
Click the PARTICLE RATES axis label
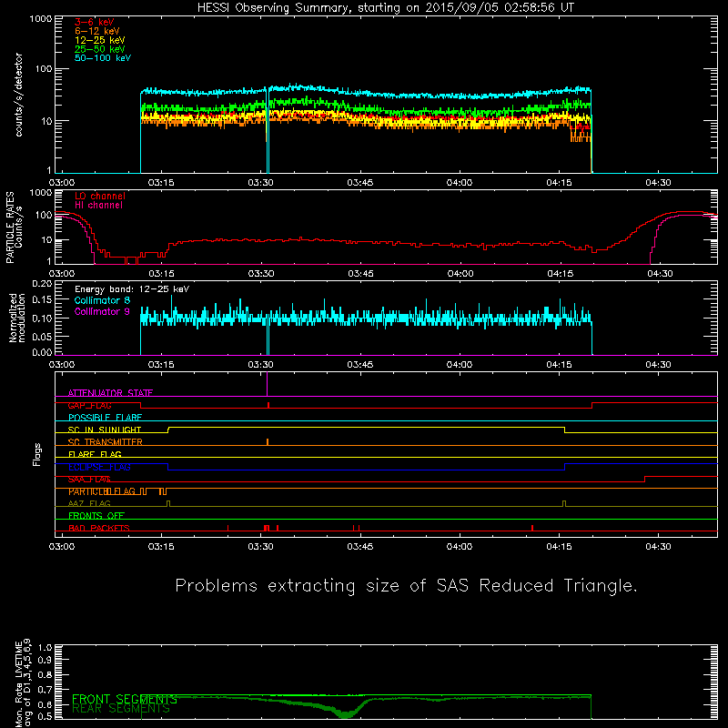(14, 227)
